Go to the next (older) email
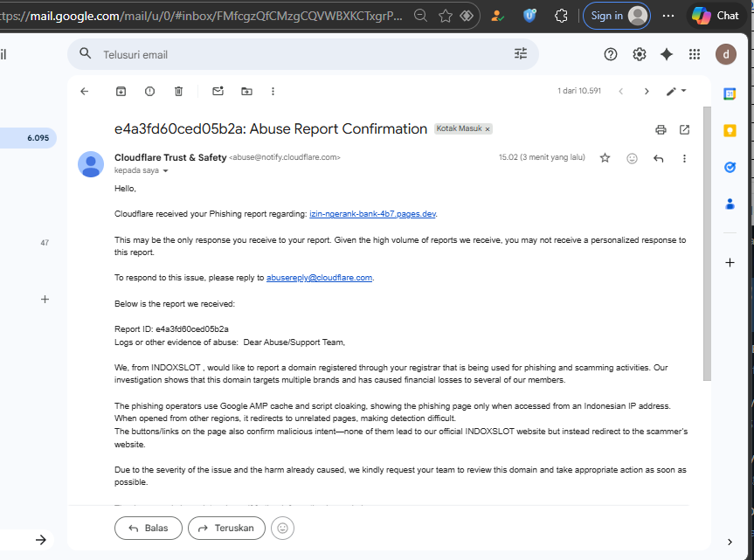The height and width of the screenshot is (560, 754). (x=647, y=92)
